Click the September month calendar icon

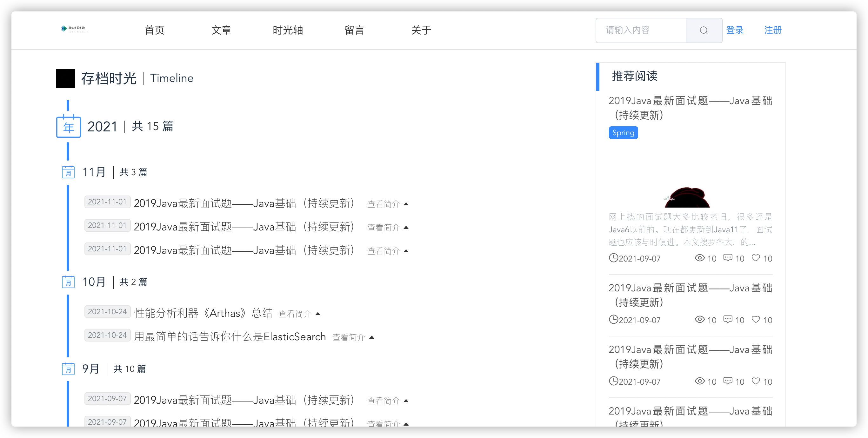(x=68, y=369)
